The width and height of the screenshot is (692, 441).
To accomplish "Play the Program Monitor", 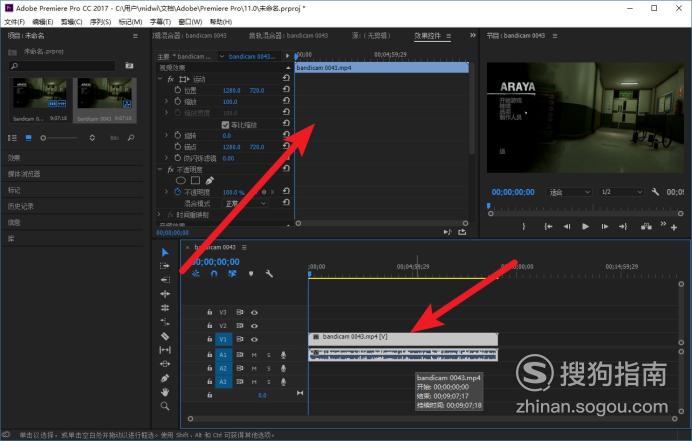I will [585, 226].
